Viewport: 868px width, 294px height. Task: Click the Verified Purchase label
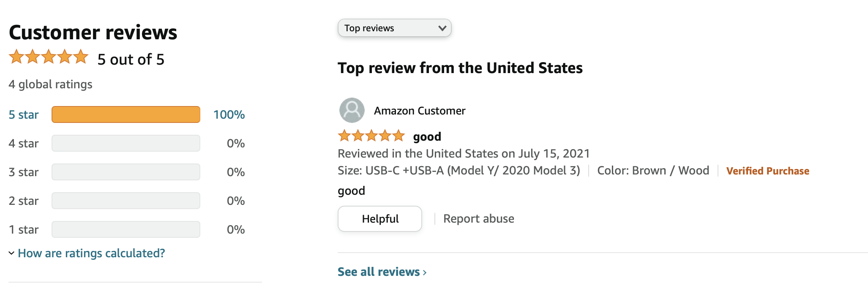(768, 171)
